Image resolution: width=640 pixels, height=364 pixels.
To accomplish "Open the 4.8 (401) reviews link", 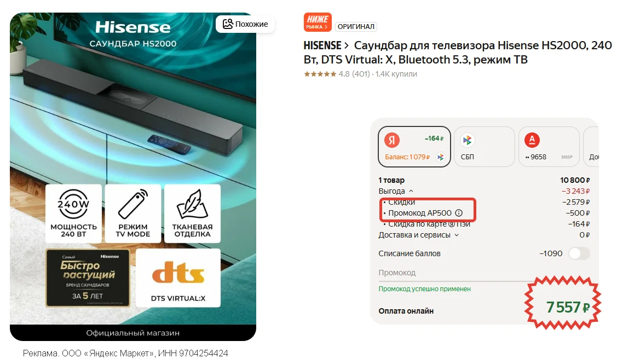I will coord(354,74).
